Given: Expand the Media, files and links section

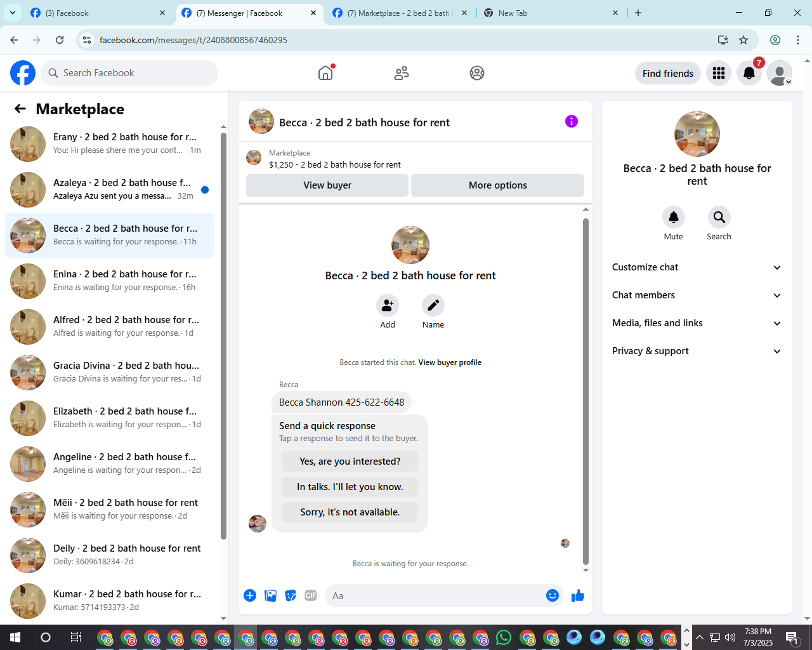Looking at the screenshot, I should (x=697, y=323).
